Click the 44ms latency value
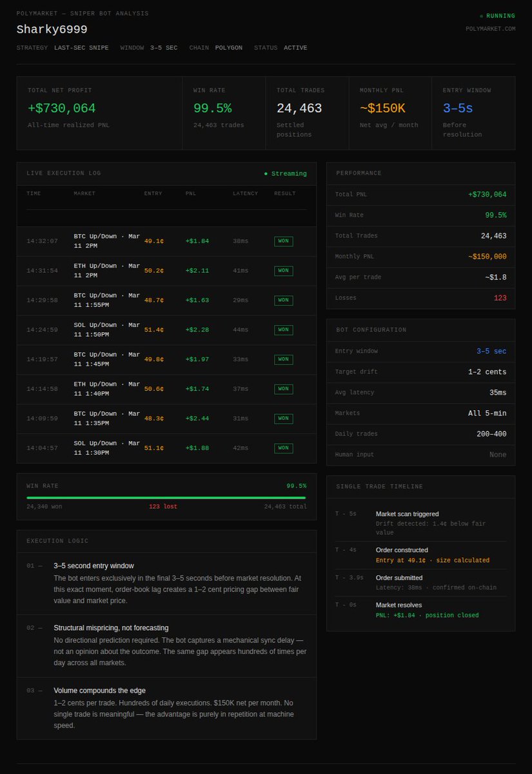 [241, 330]
